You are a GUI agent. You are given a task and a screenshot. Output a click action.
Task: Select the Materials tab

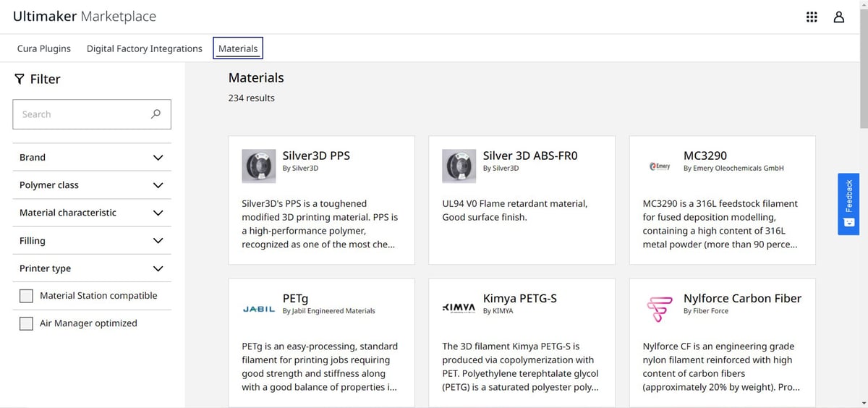point(238,48)
